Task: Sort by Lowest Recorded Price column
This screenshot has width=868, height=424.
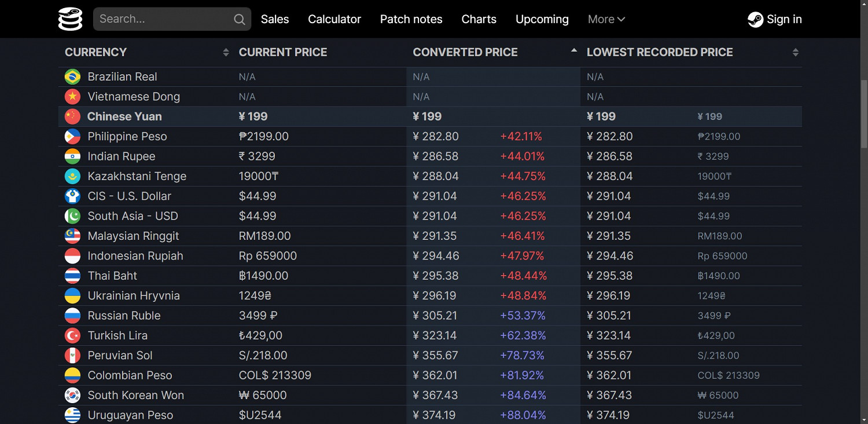Action: pyautogui.click(x=795, y=53)
